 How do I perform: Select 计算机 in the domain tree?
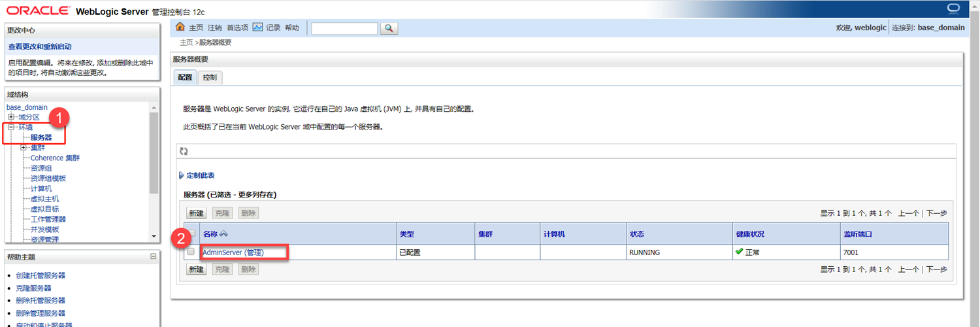pyautogui.click(x=41, y=189)
